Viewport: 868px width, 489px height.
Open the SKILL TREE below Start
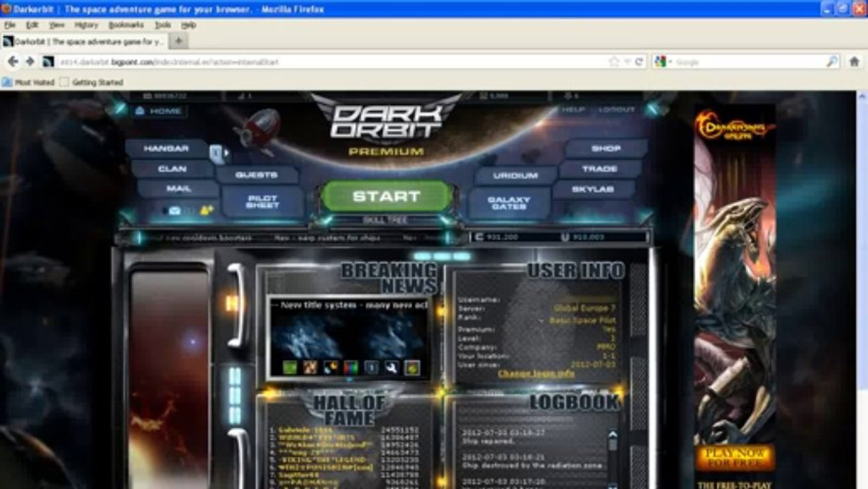[385, 220]
